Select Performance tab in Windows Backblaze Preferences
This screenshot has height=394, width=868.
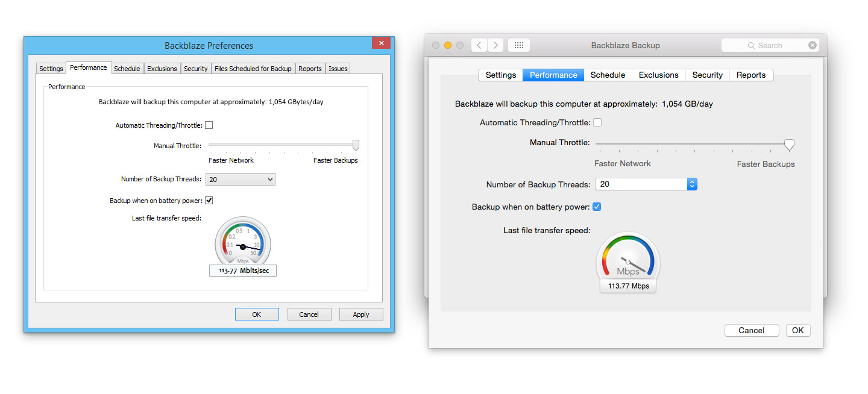coord(89,67)
